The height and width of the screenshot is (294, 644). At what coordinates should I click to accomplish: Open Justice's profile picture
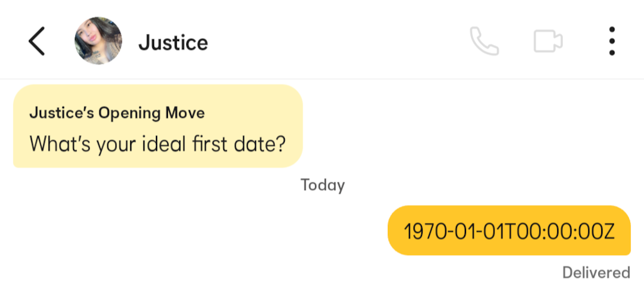tap(97, 42)
